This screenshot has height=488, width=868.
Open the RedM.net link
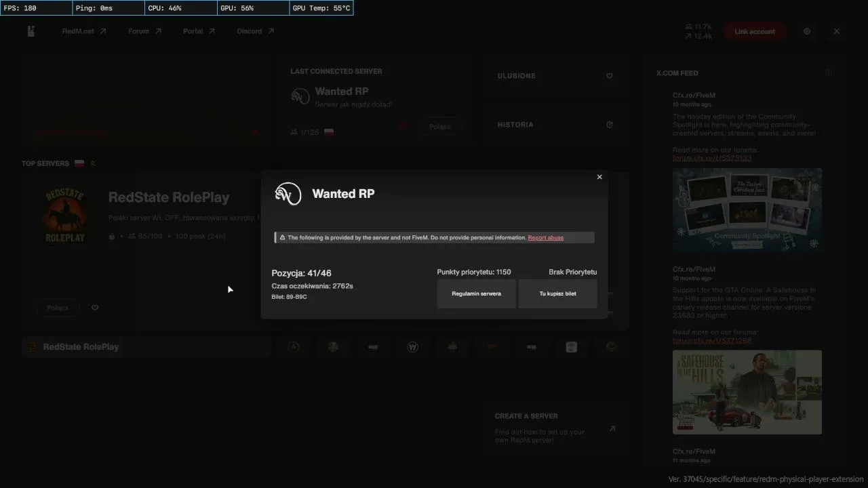[84, 31]
